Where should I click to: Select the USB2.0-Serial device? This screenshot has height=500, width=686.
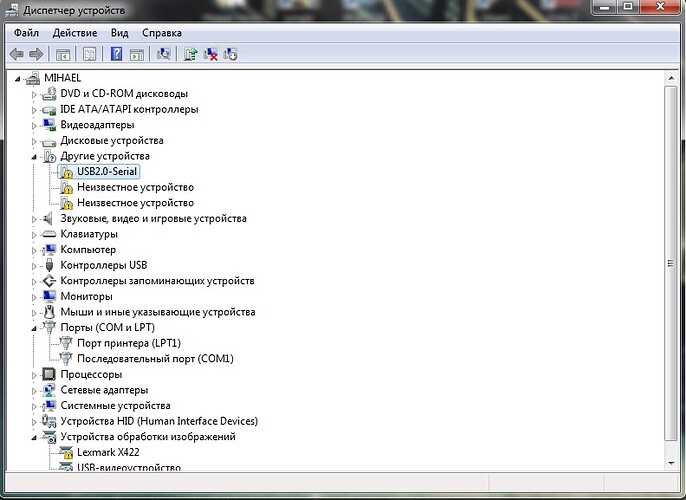point(107,171)
